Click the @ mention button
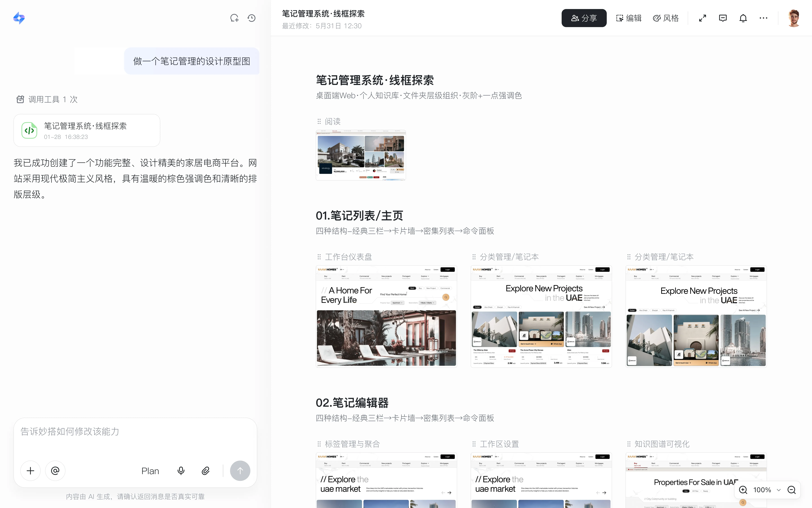The height and width of the screenshot is (508, 812). coord(55,471)
